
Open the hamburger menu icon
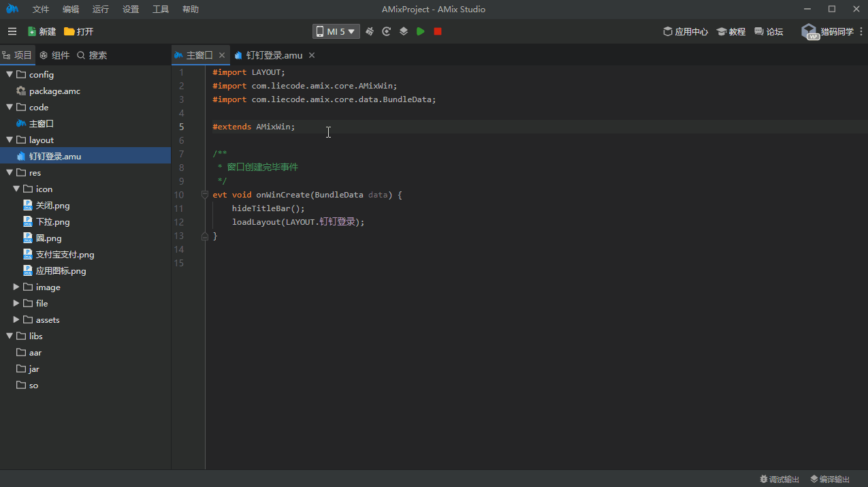pyautogui.click(x=12, y=31)
